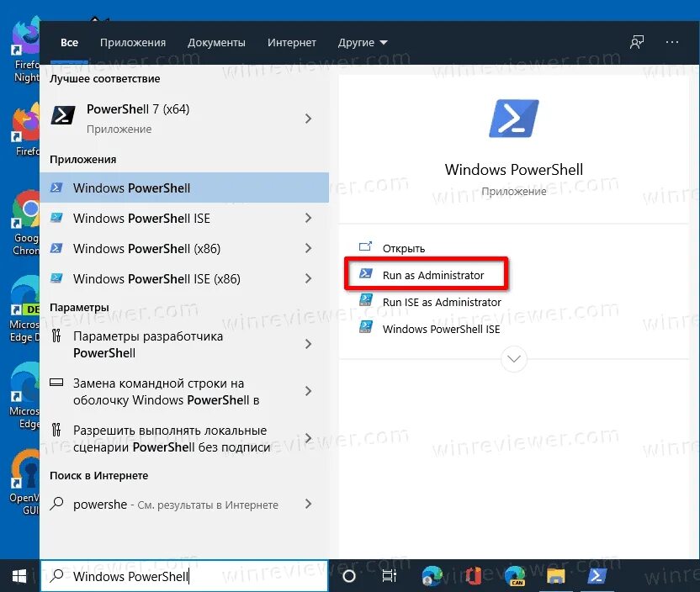Expand the PowerShell 7 (x64) result arrow
The image size is (700, 592).
point(308,119)
